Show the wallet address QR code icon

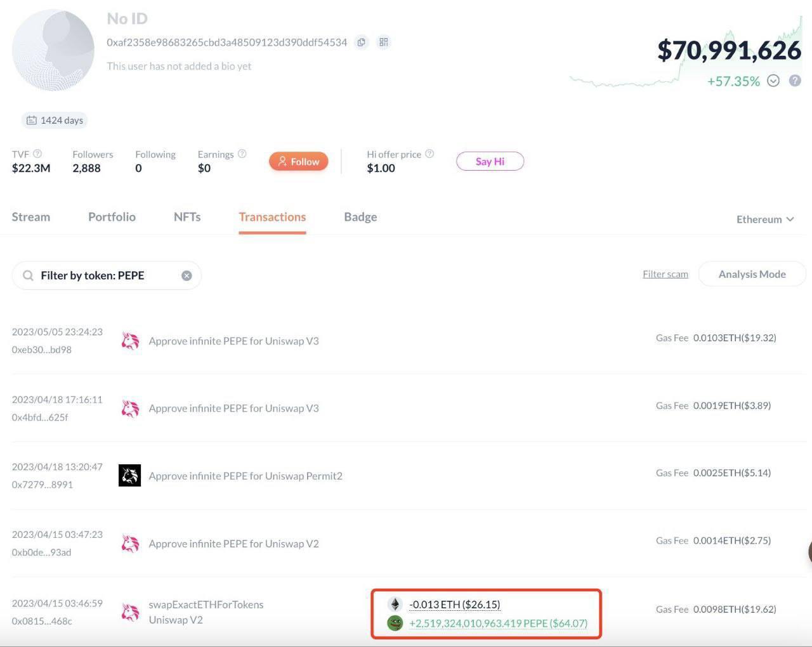coord(383,42)
